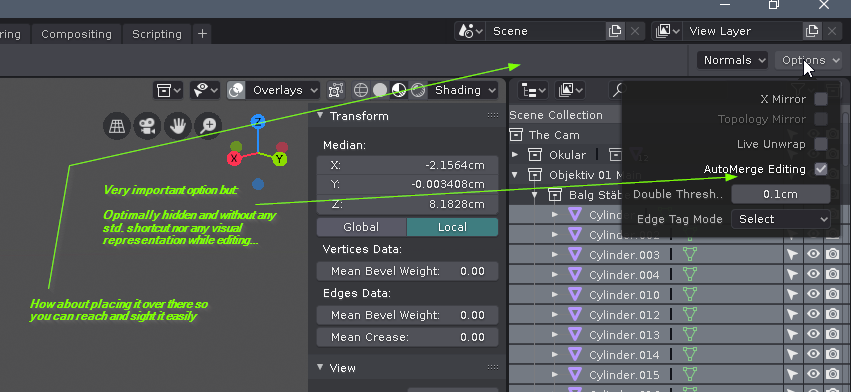Click Okular collection box icon
Screen dimensions: 851x392
535,155
